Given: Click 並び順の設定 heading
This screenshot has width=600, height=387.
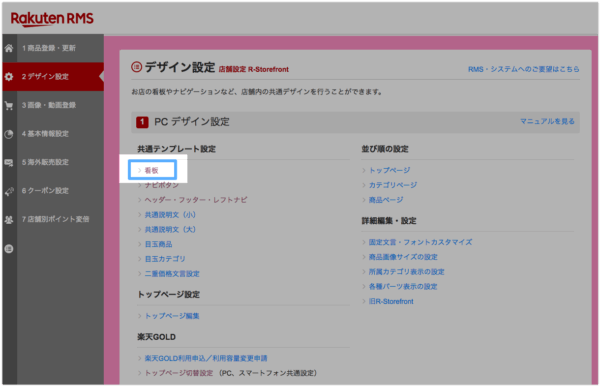Looking at the screenshot, I should tap(385, 149).
